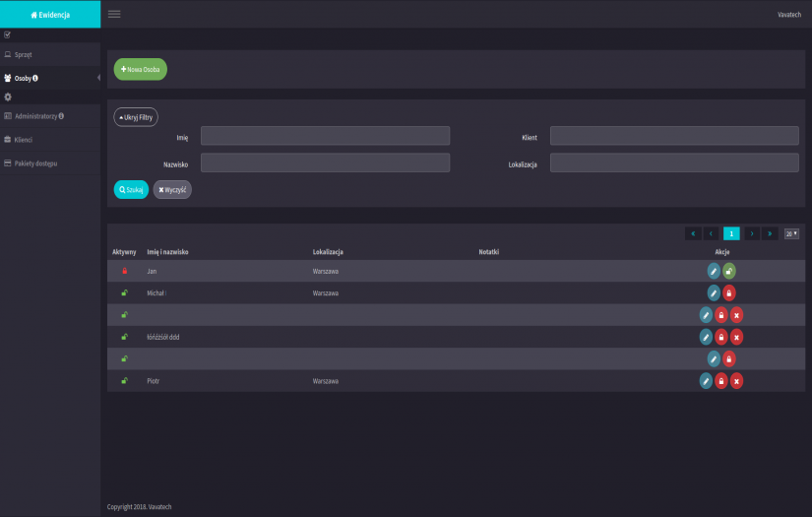The image size is (812, 517).
Task: Open the hamburger menu in top bar
Action: 114,14
